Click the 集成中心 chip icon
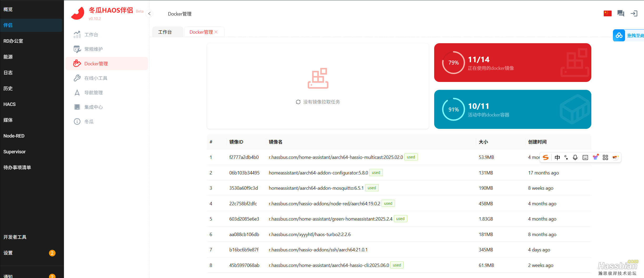The width and height of the screenshot is (644, 278). (x=77, y=107)
